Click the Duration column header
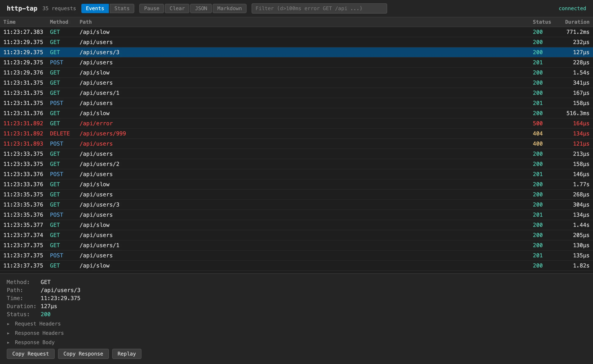The width and height of the screenshot is (593, 364). tap(577, 22)
